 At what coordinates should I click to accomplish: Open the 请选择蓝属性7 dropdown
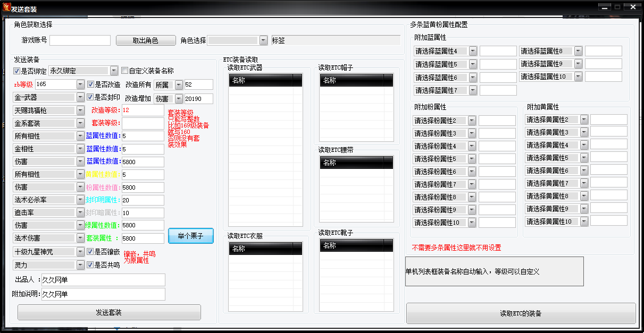pos(473,90)
